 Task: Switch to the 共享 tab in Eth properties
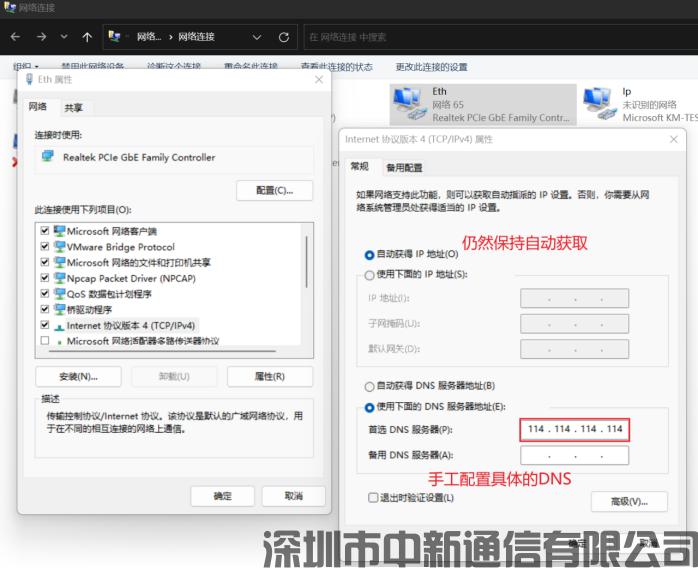(73, 108)
